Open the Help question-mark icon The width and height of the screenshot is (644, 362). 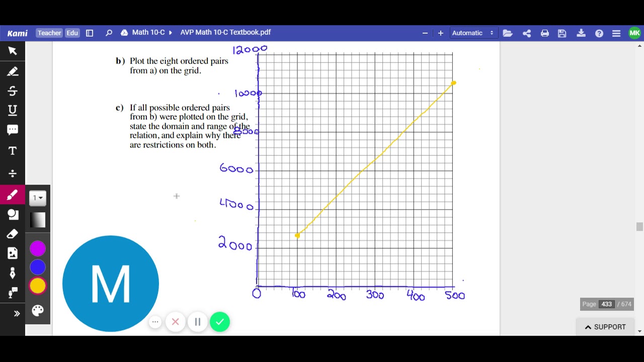(599, 33)
